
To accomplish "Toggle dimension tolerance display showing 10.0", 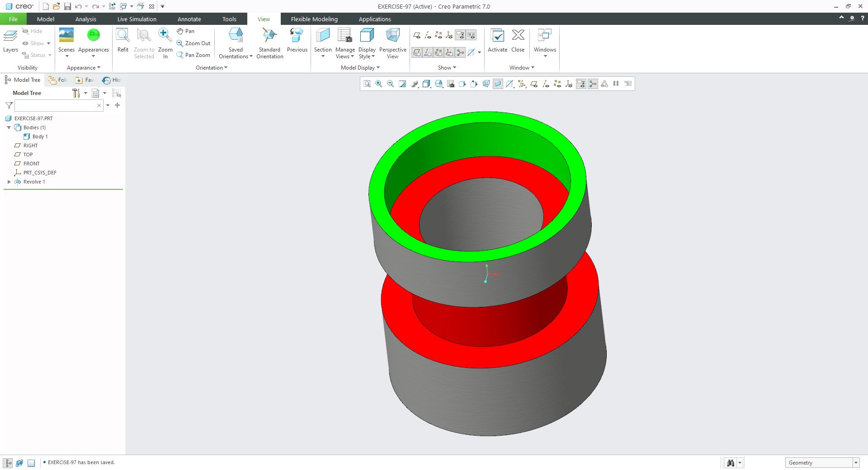I will tap(471, 35).
